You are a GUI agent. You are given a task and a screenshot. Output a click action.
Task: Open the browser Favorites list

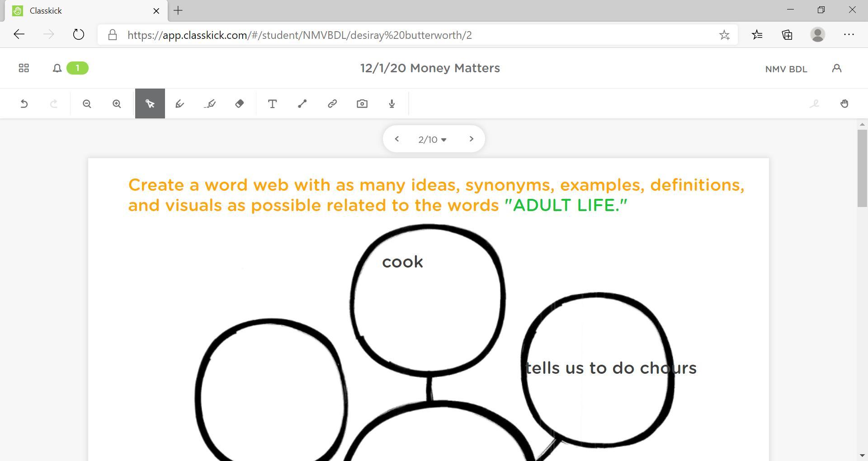click(x=757, y=35)
